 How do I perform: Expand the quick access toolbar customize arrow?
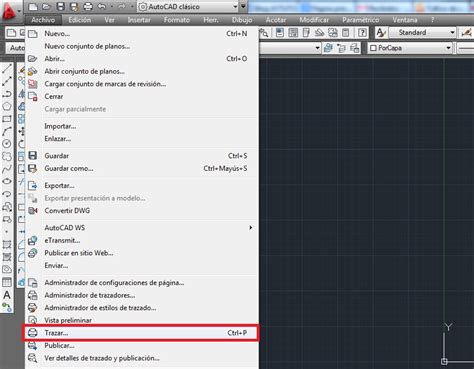coord(243,7)
